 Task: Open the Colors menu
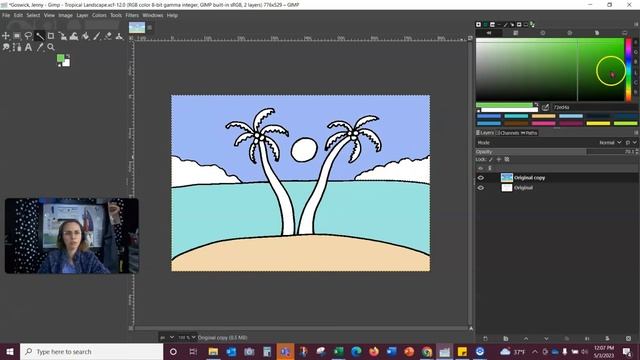point(99,15)
